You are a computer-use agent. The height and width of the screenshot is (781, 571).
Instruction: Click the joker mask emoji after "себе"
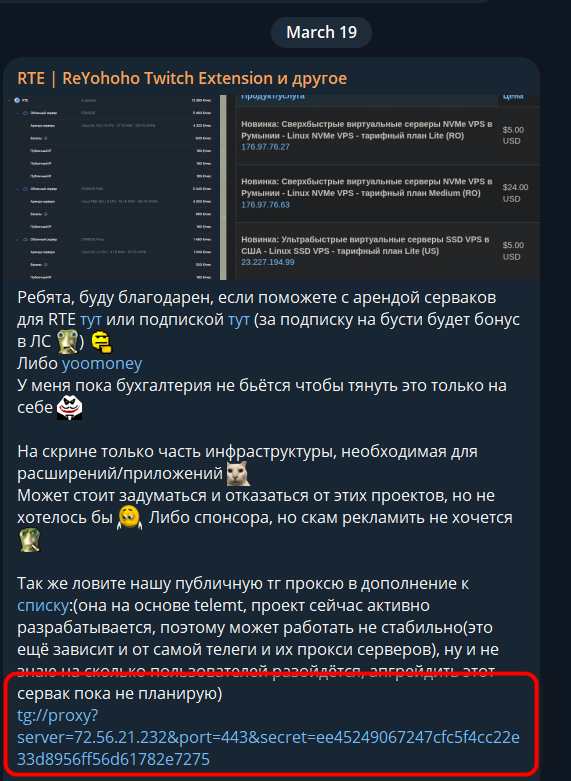pos(69,408)
